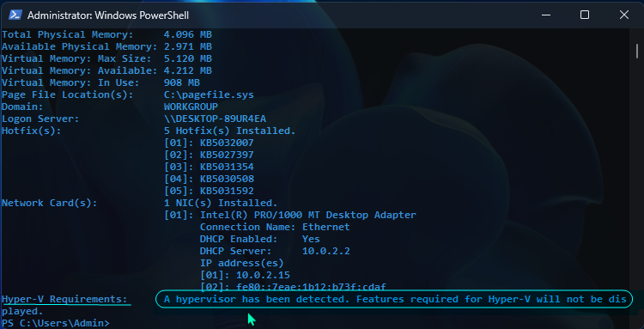Click the 'PS C:\Users\Admin>' prompt line

pos(56,323)
